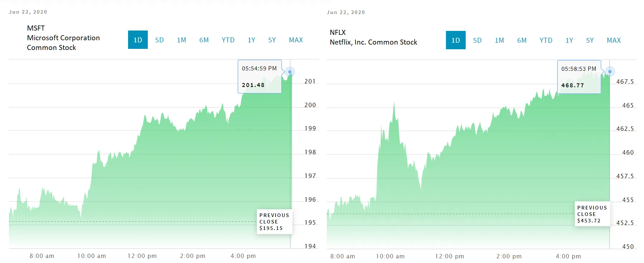Switch the MSFT chart to 1M
The image size is (644, 263).
click(x=182, y=40)
